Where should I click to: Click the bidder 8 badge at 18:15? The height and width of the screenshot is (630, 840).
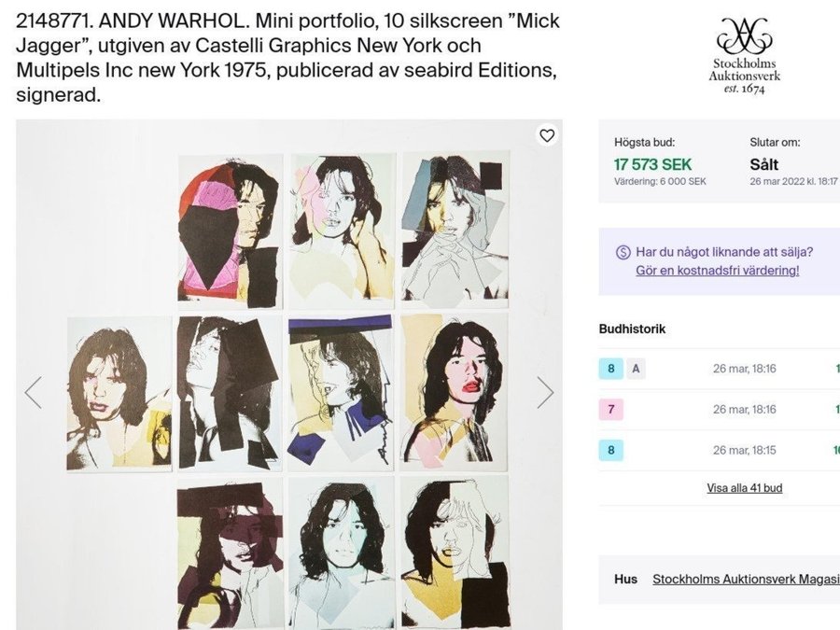pos(611,450)
